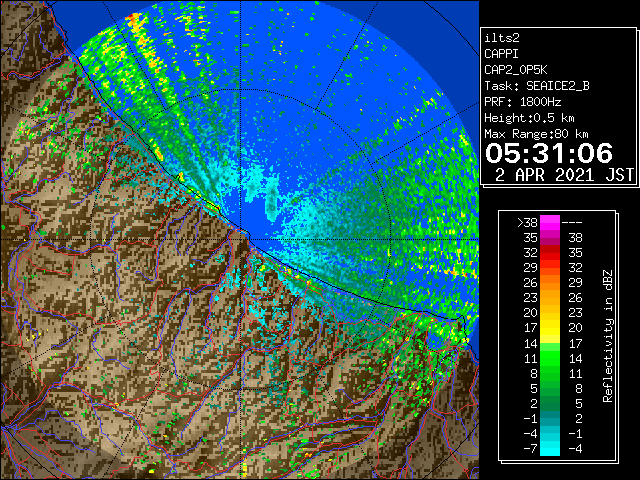Click the 'ilts2' site label

(502, 38)
